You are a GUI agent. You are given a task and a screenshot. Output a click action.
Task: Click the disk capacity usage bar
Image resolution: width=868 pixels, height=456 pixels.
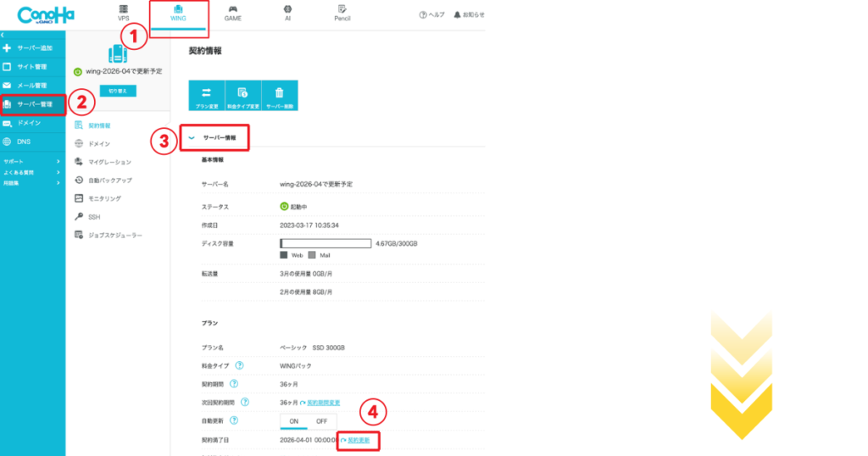click(325, 243)
